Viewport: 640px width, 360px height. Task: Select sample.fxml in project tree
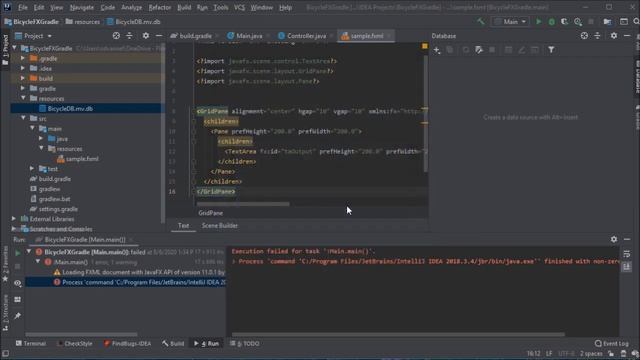tap(78, 159)
